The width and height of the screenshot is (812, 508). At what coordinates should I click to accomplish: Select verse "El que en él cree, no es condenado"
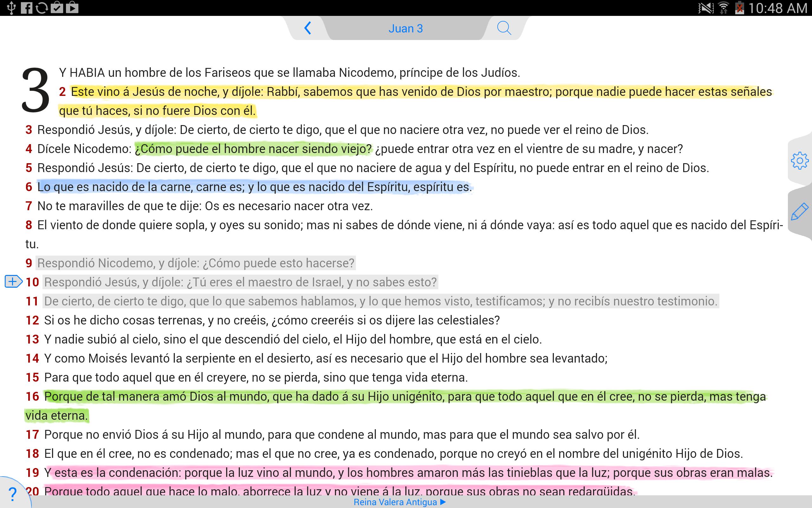pos(394,454)
